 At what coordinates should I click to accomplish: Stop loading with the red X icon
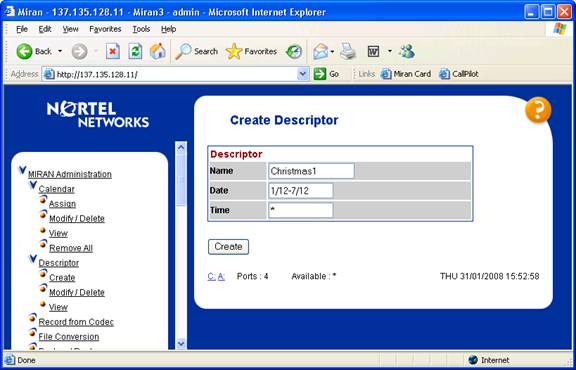click(x=113, y=51)
